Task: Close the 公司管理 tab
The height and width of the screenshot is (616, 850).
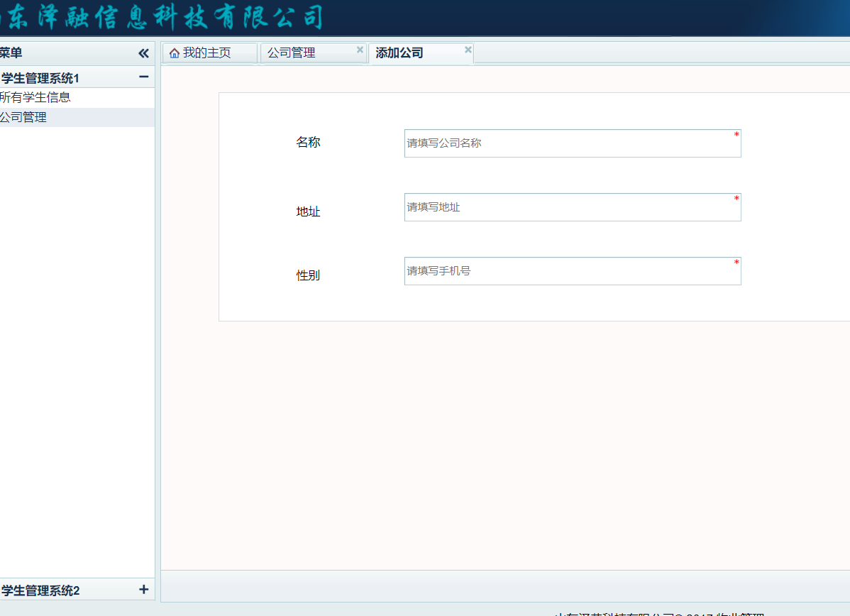Action: (x=360, y=50)
